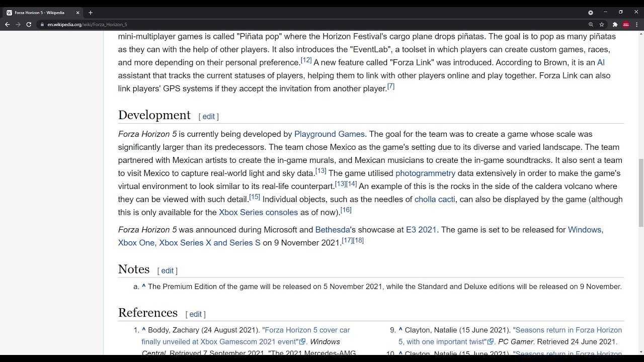Select the Forza Horizon 5 - Wikipedia tab
The height and width of the screenshot is (362, 644).
(x=43, y=13)
